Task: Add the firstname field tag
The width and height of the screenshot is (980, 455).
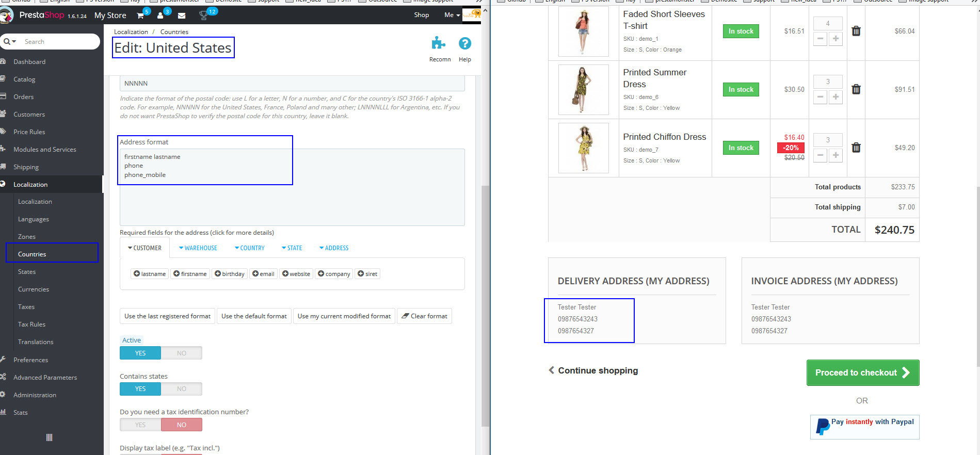Action: (190, 273)
